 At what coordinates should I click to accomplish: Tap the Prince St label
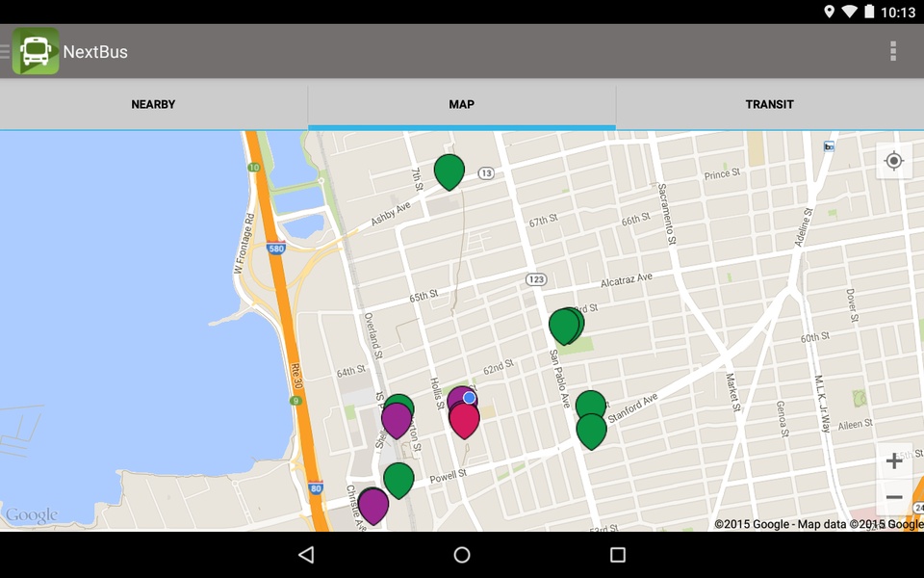coord(722,174)
